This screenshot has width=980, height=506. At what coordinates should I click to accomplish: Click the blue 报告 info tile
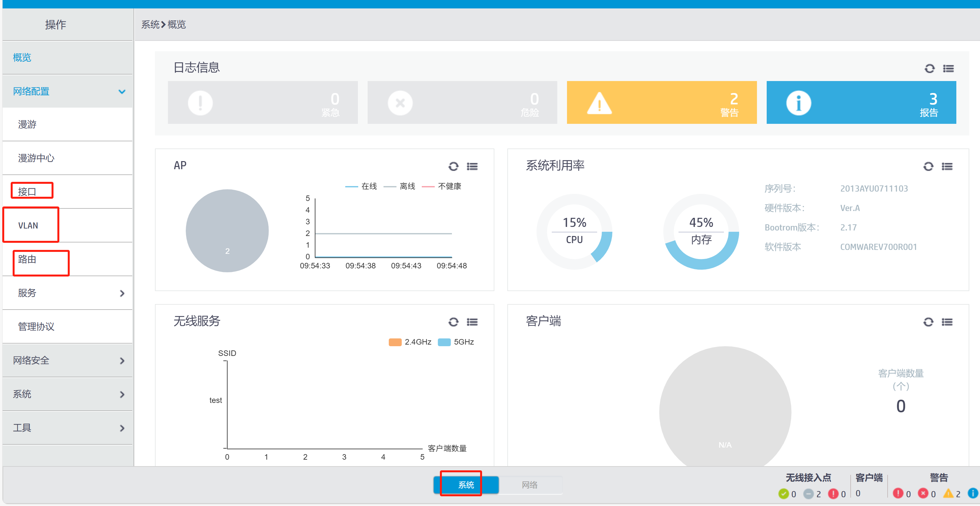pos(861,102)
